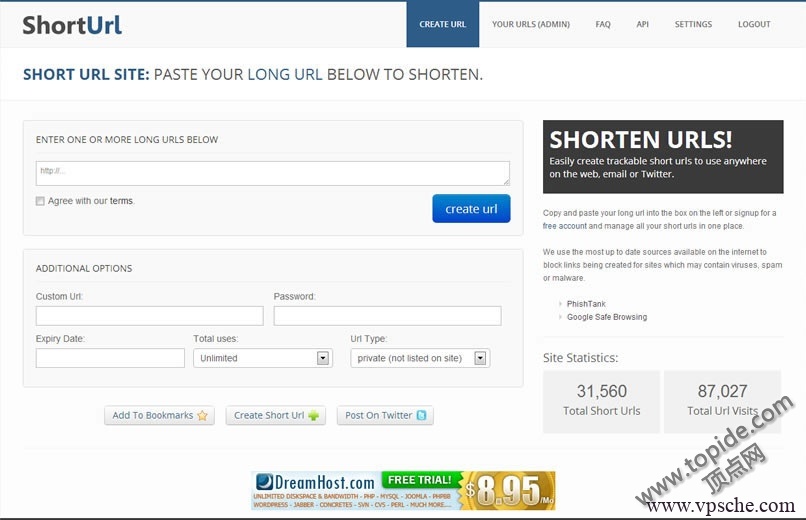
Task: Open the terms link
Action: click(x=121, y=201)
